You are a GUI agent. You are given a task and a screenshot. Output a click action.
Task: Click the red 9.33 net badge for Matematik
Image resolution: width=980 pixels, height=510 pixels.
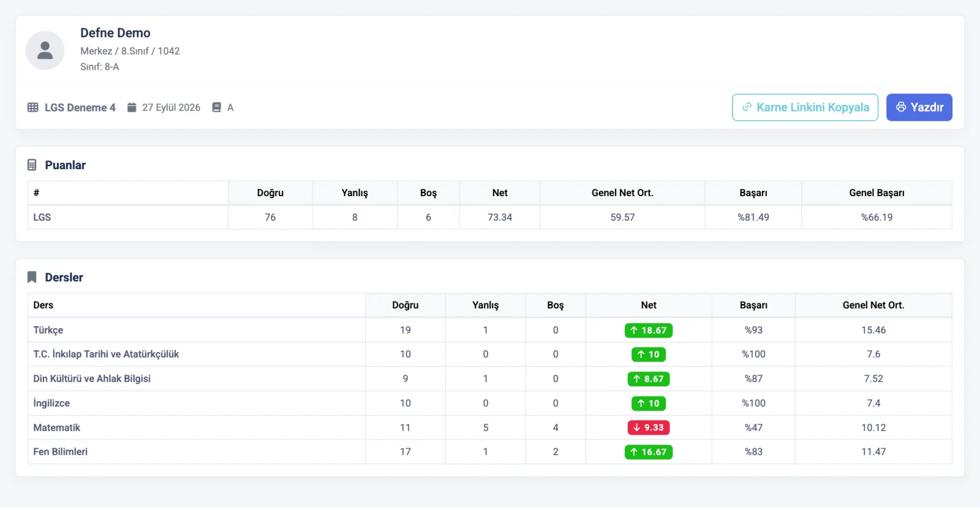(x=649, y=427)
